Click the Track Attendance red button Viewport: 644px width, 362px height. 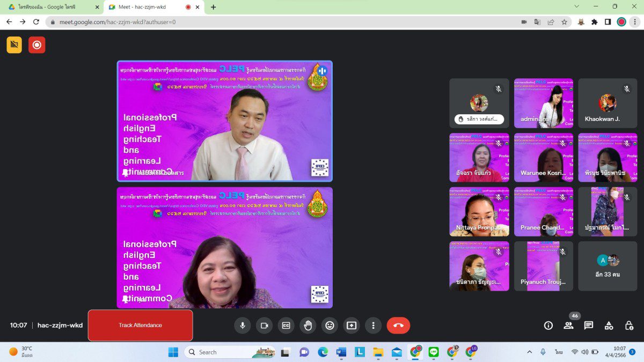140,325
